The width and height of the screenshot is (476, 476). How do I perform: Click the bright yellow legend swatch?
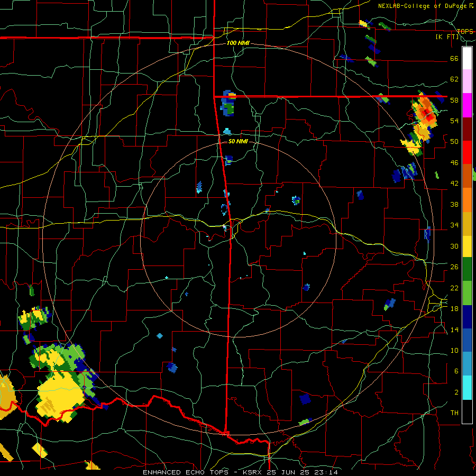coord(467,246)
